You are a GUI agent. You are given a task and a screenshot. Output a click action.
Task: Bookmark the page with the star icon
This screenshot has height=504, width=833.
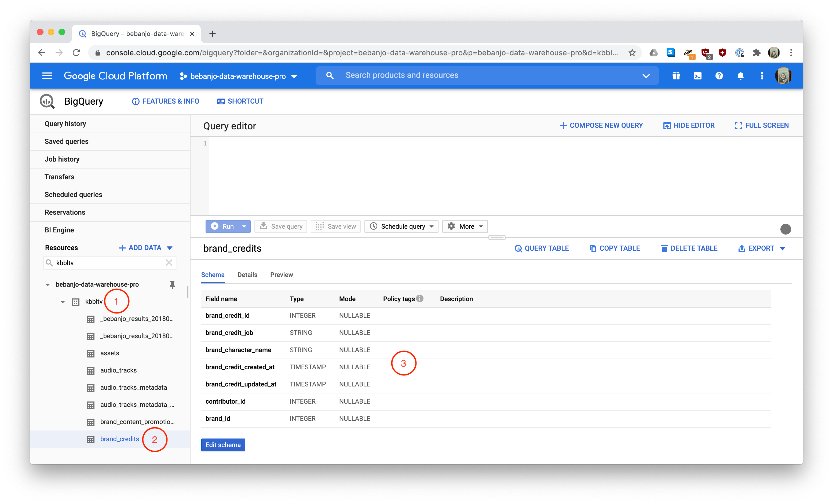632,53
